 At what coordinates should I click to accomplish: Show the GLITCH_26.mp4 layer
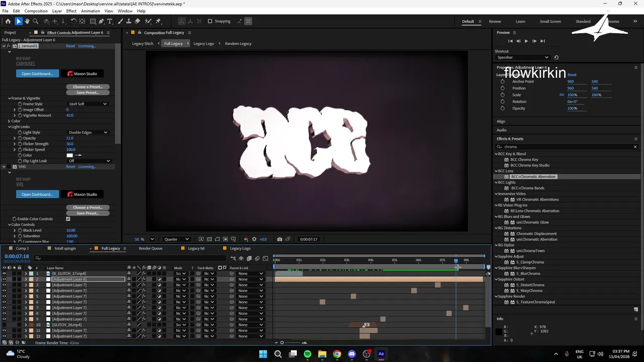(x=4, y=325)
